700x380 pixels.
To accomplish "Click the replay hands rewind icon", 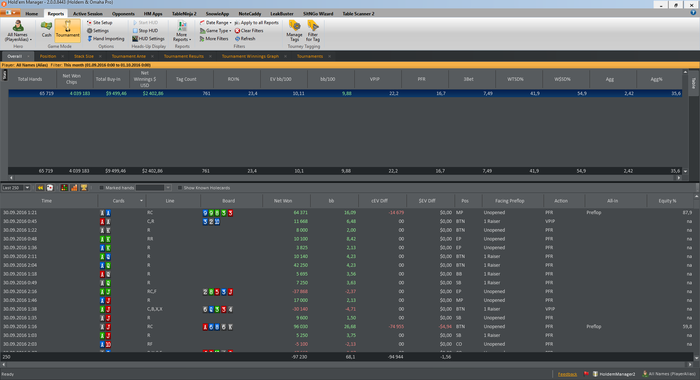I will click(40, 188).
